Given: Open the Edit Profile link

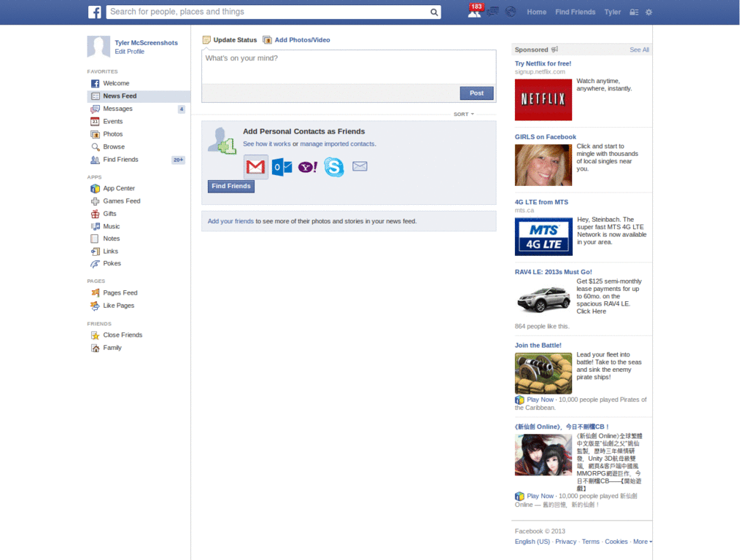Looking at the screenshot, I should [x=130, y=52].
